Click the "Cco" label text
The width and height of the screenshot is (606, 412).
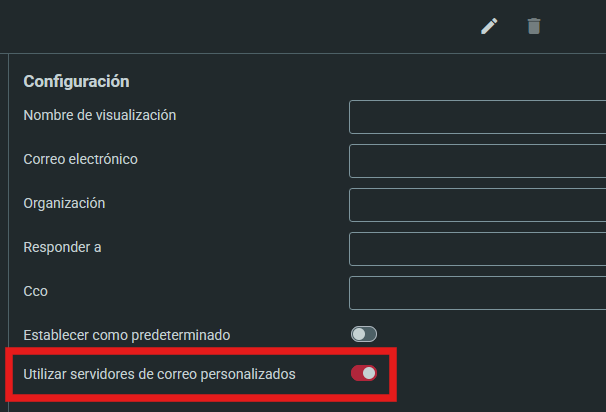pos(36,291)
